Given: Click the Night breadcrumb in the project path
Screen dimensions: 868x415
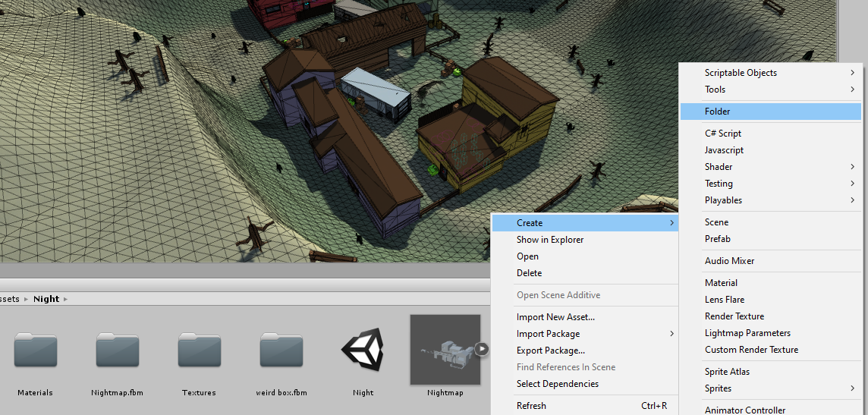Looking at the screenshot, I should tap(46, 299).
